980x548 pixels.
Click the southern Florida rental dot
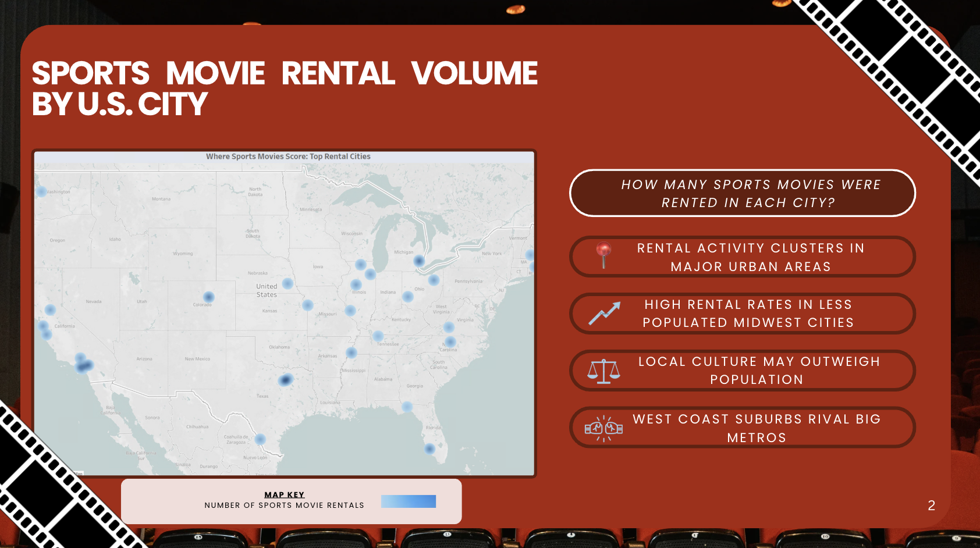tap(430, 449)
